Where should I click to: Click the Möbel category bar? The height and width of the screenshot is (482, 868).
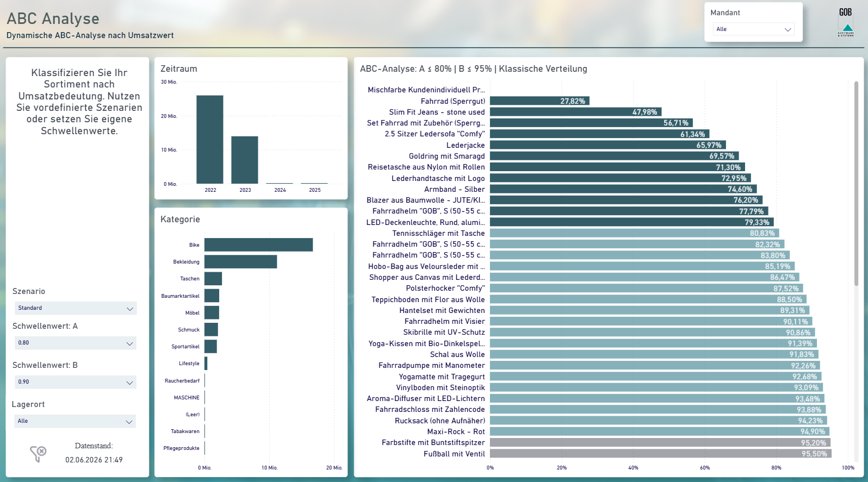click(212, 312)
